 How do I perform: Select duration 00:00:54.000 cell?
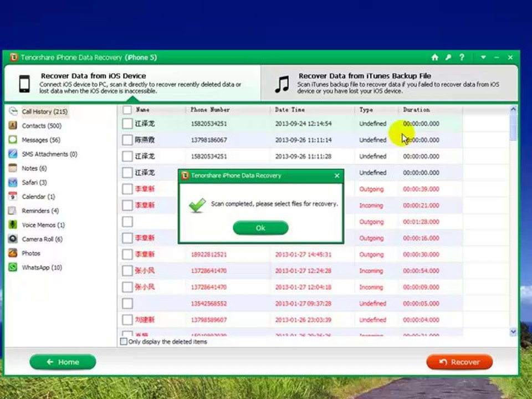[x=421, y=271]
